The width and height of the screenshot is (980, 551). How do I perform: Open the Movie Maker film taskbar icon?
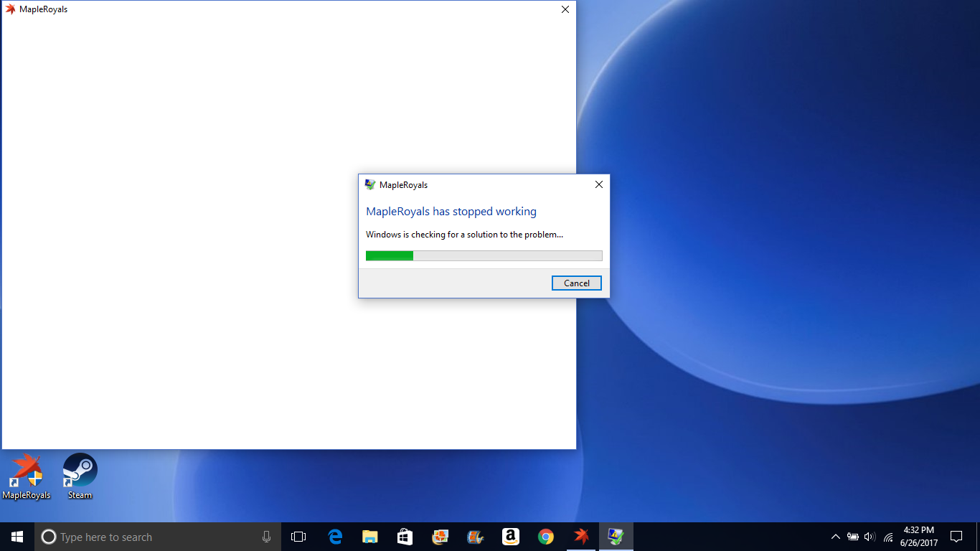coord(475,537)
